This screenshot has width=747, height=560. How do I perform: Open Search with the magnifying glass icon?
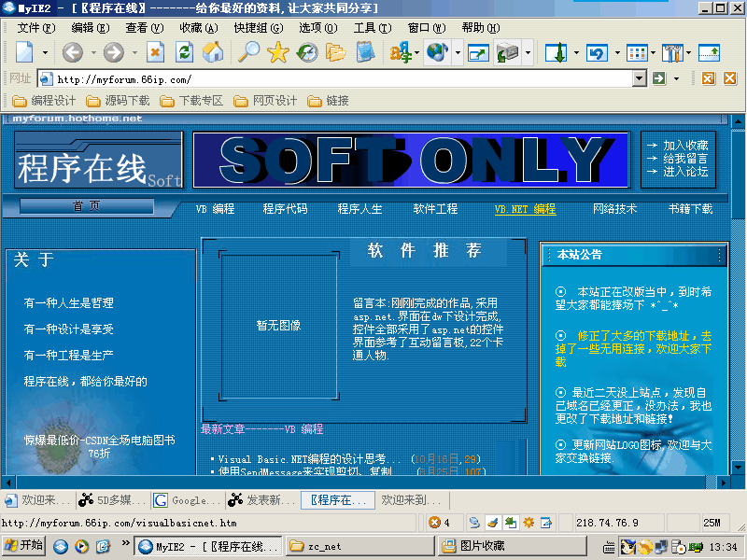tap(249, 53)
